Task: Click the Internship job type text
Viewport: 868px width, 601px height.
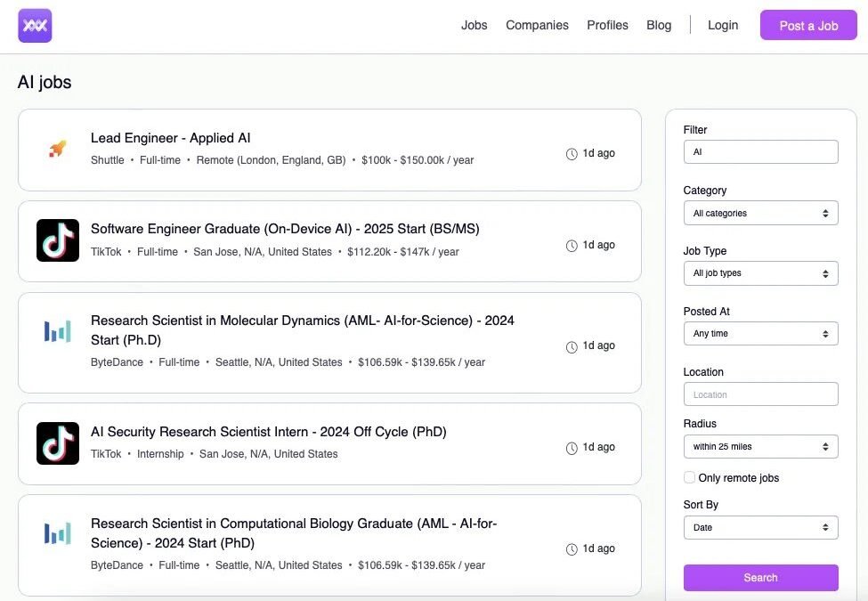Action: click(x=160, y=454)
